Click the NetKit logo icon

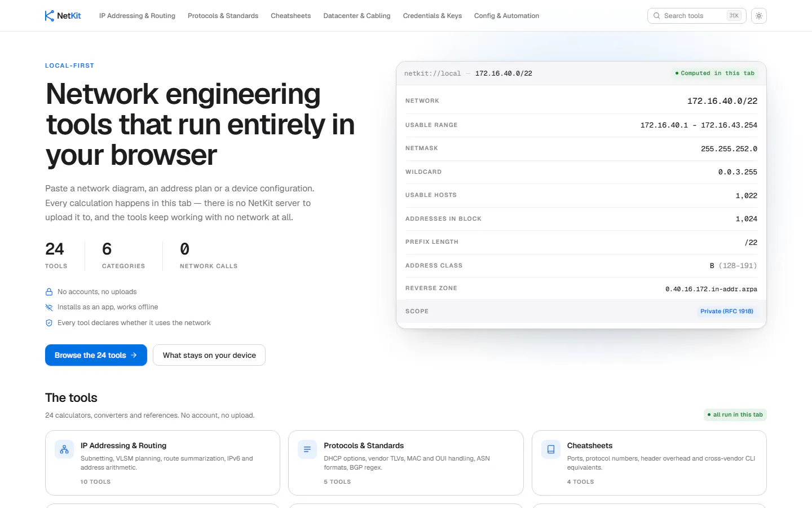pyautogui.click(x=50, y=16)
